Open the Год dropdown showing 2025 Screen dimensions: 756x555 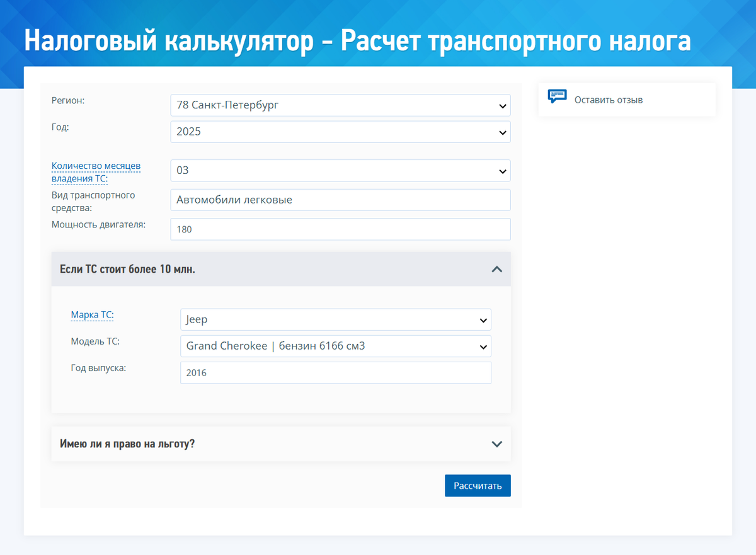tap(340, 132)
